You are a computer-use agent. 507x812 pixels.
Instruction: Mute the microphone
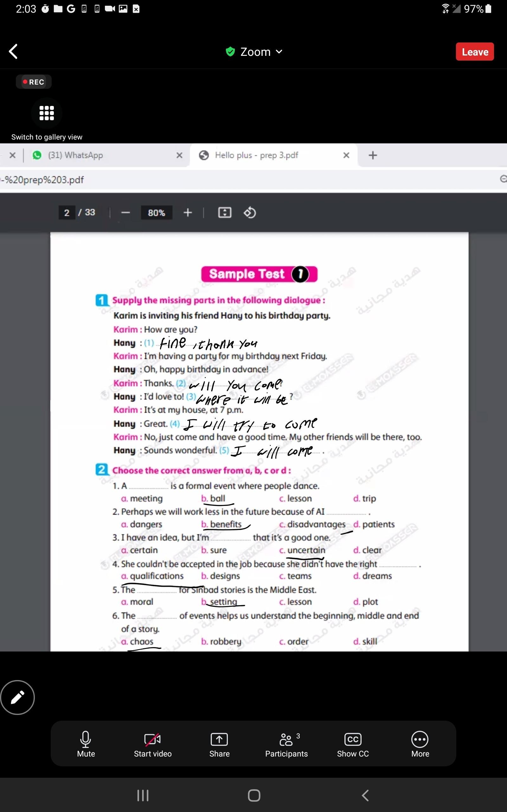[86, 744]
